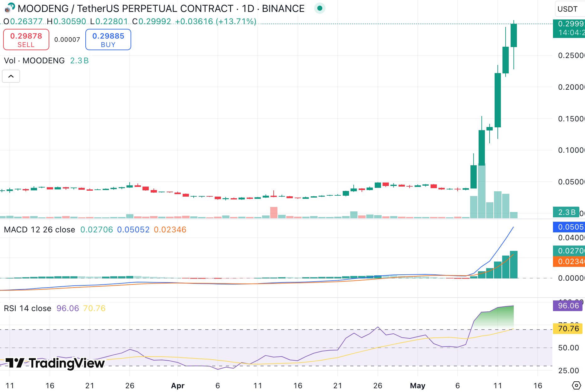Click the May label on time axis

(417, 385)
